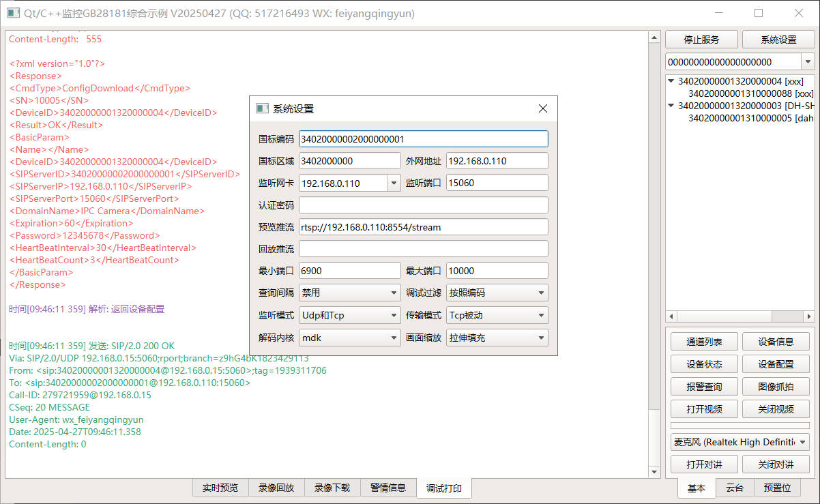Open the 实时预览 tab

(x=220, y=488)
